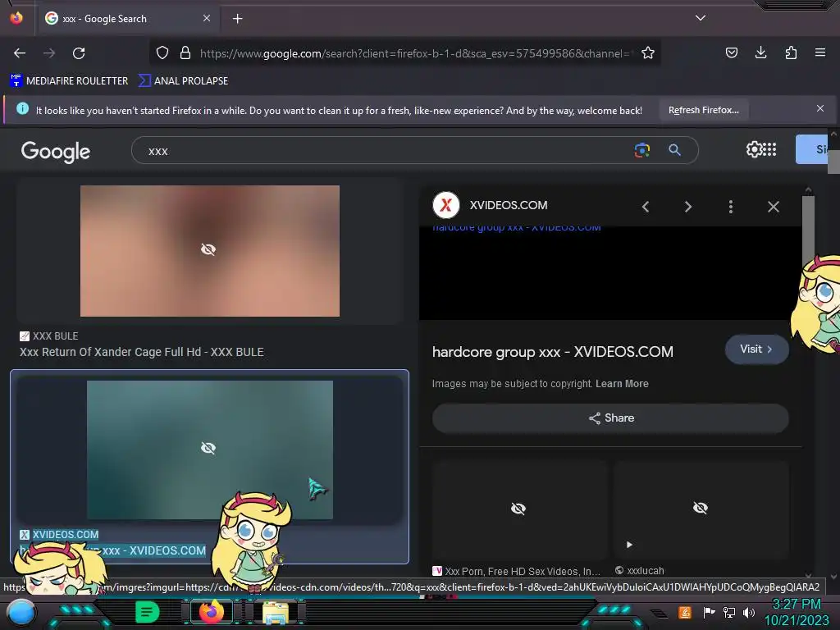Open the second bookmarks toolbar item
840x630 pixels.
coord(183,81)
